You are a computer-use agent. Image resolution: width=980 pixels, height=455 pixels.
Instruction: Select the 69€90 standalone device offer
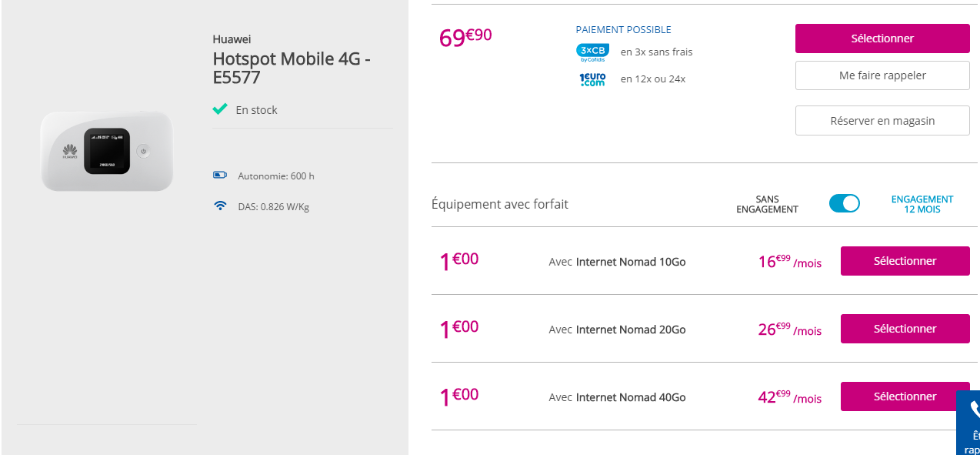click(x=882, y=38)
